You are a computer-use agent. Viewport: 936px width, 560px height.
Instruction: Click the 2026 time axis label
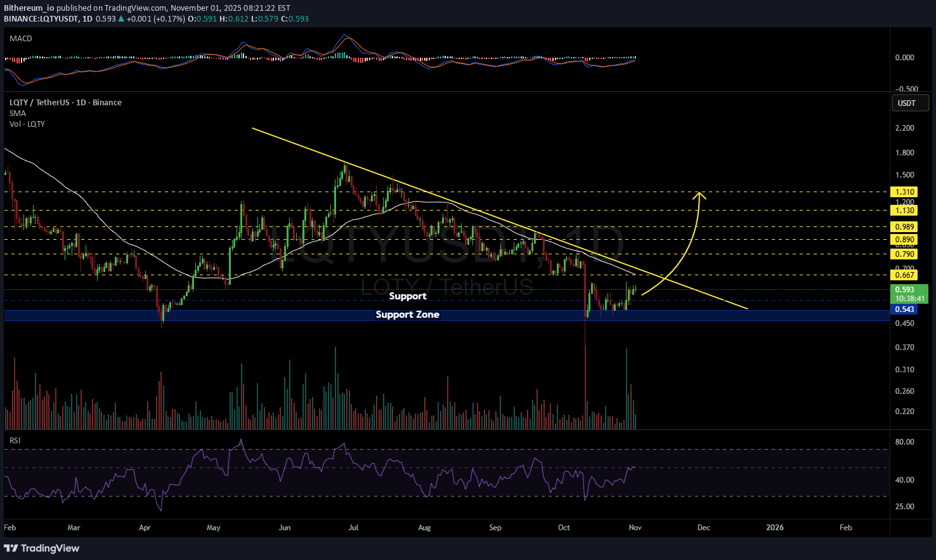(x=774, y=528)
